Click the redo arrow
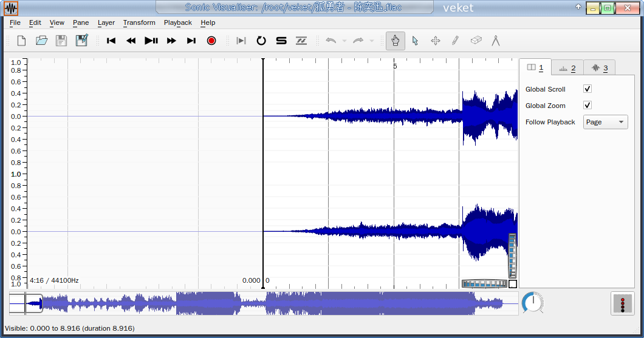Image resolution: width=644 pixels, height=338 pixels. pyautogui.click(x=358, y=41)
